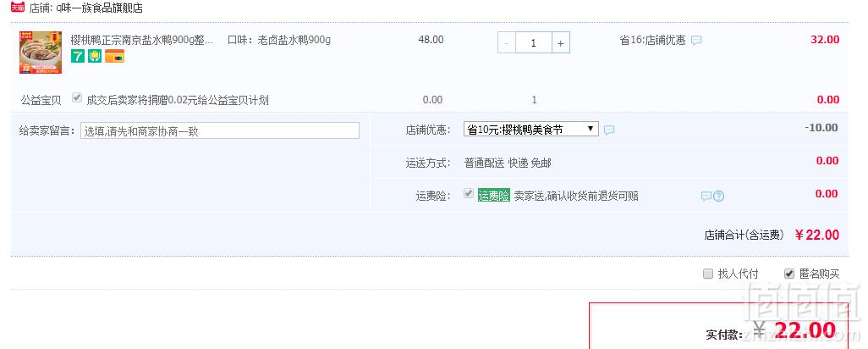The width and height of the screenshot is (868, 349).
Task: Toggle the 公益宝贝 donation checkbox
Action: point(77,98)
